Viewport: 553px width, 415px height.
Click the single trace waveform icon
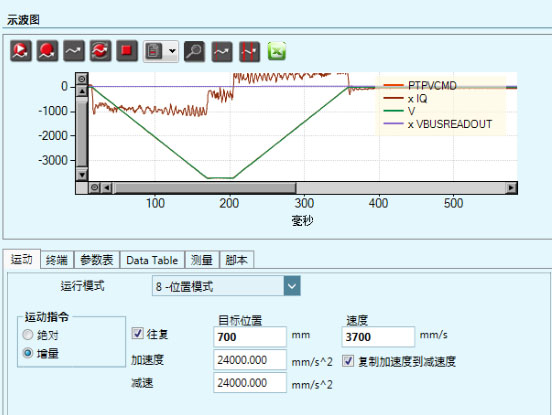coord(74,51)
